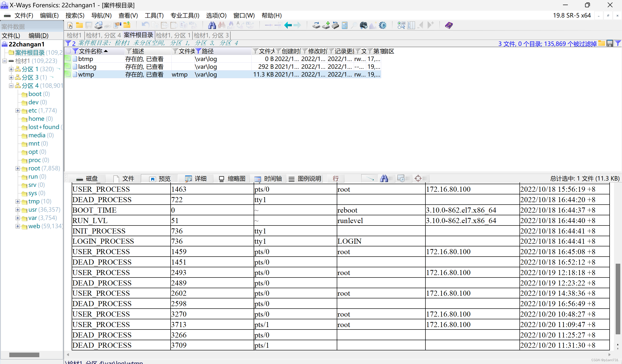Viewport: 622px width, 364px height.
Task: Tick the checkbox next to lastlog
Action: coord(68,67)
